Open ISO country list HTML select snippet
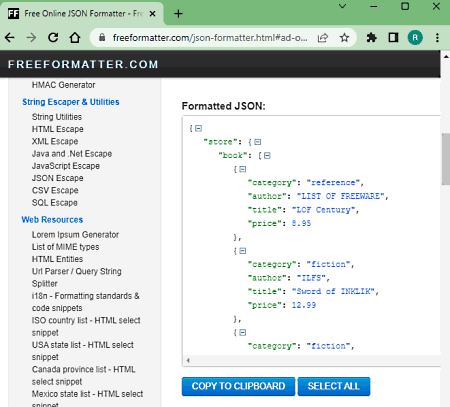 point(86,326)
